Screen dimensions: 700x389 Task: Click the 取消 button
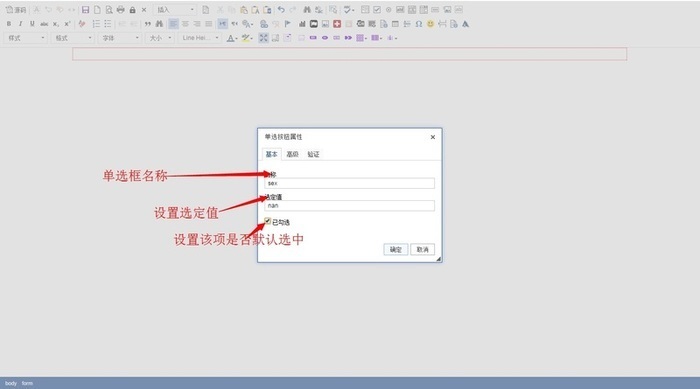click(423, 249)
